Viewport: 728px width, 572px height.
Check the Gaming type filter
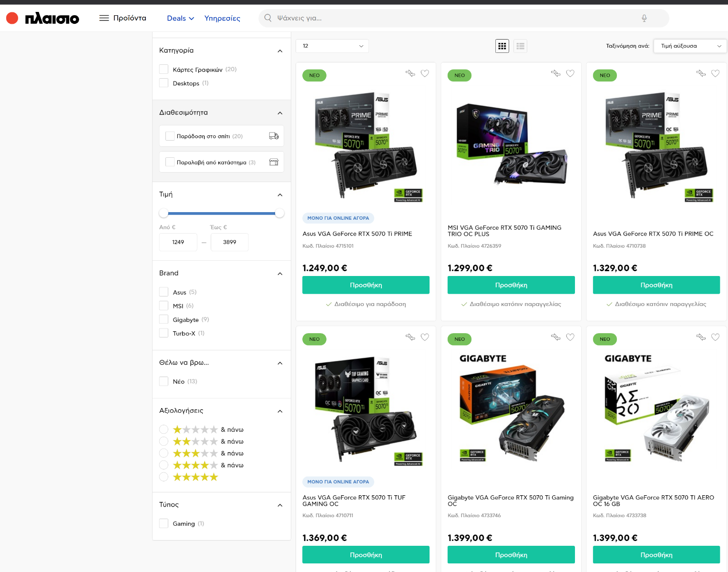click(x=164, y=523)
